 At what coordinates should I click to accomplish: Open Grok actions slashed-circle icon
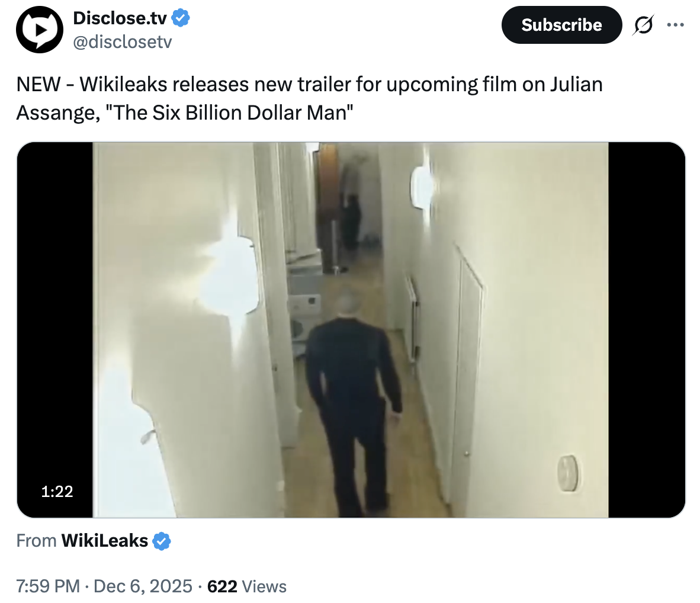tap(643, 24)
